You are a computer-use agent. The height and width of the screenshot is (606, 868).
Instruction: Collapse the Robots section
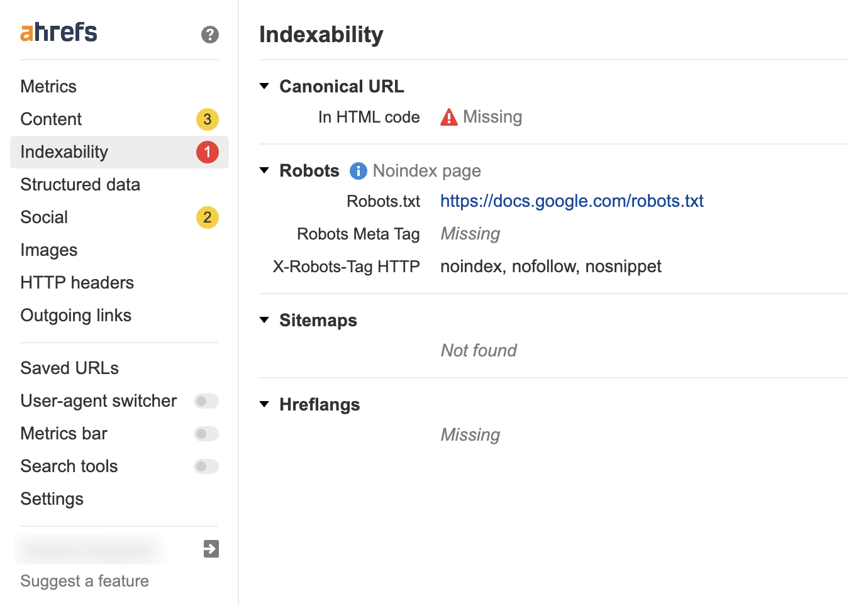pyautogui.click(x=264, y=170)
